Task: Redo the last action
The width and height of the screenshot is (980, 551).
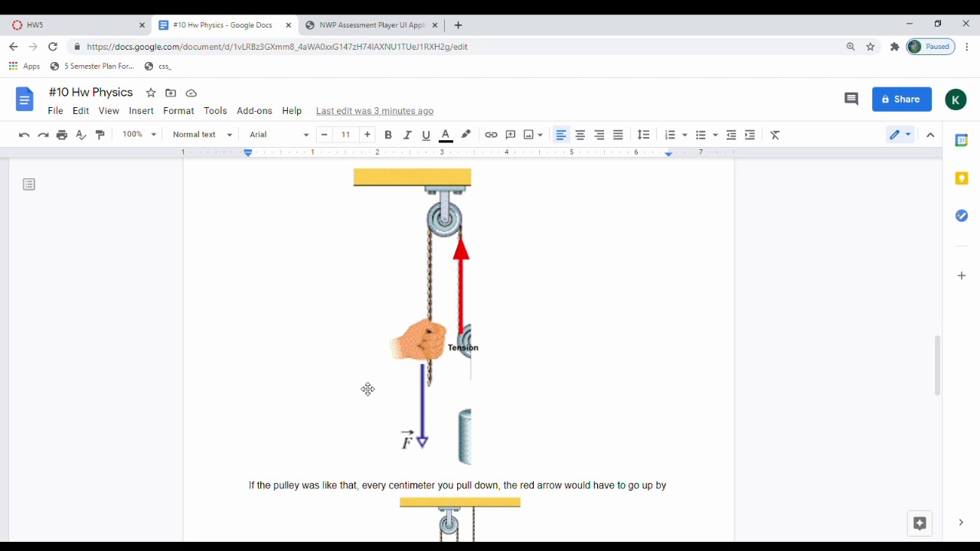Action: coord(43,135)
